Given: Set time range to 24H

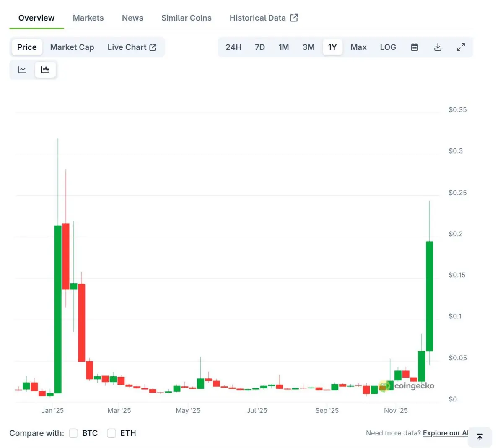Looking at the screenshot, I should click(233, 47).
